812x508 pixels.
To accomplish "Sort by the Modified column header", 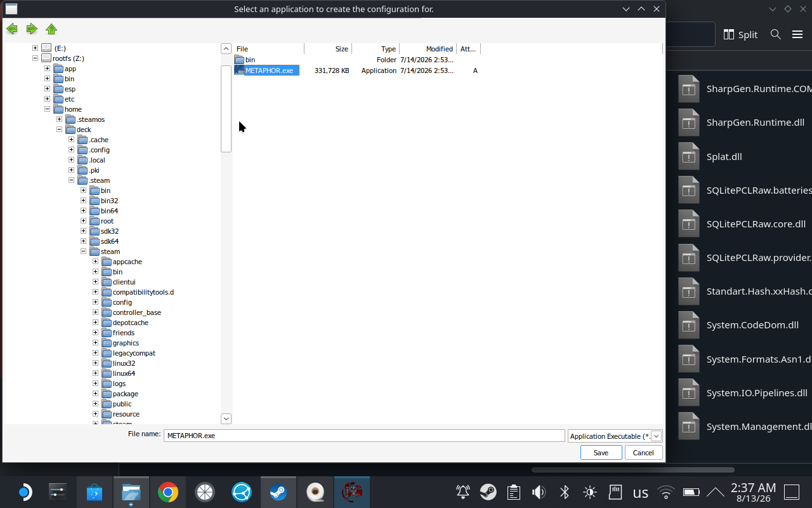I will point(428,49).
